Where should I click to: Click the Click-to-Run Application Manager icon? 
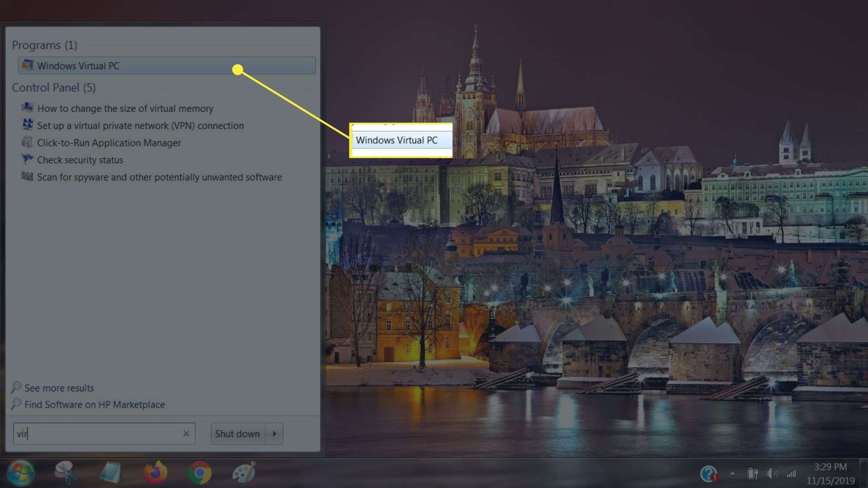coord(28,142)
